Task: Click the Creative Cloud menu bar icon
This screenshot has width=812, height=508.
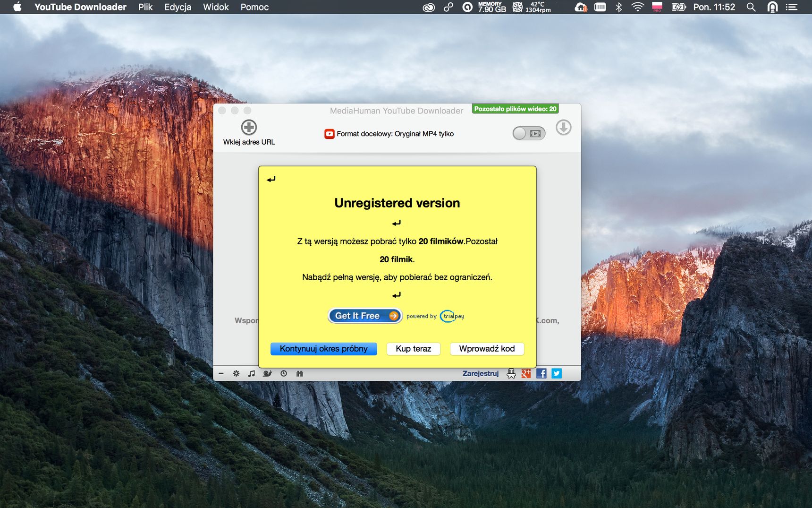Action: point(428,7)
